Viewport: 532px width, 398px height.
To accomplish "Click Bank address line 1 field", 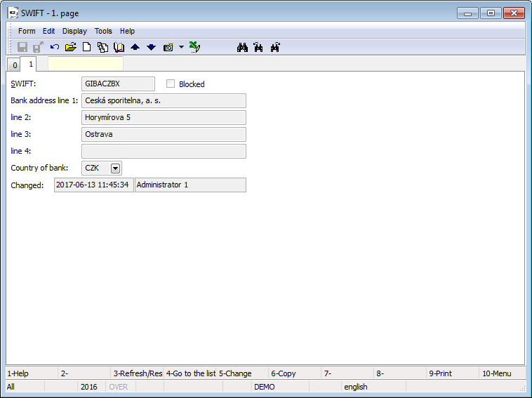I will (x=164, y=101).
